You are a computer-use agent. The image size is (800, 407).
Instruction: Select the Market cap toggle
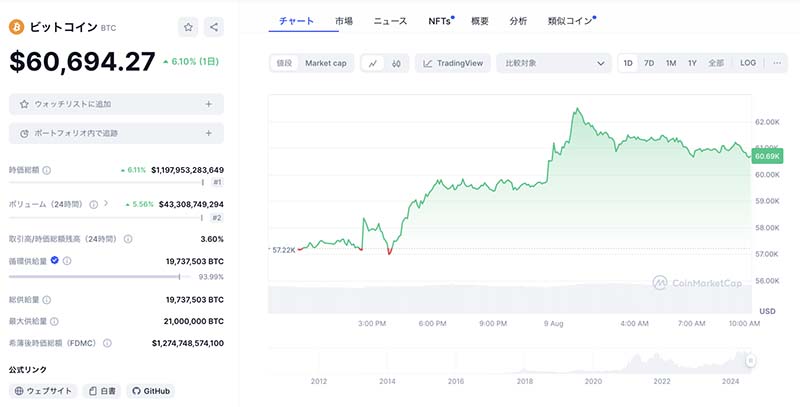(x=326, y=63)
